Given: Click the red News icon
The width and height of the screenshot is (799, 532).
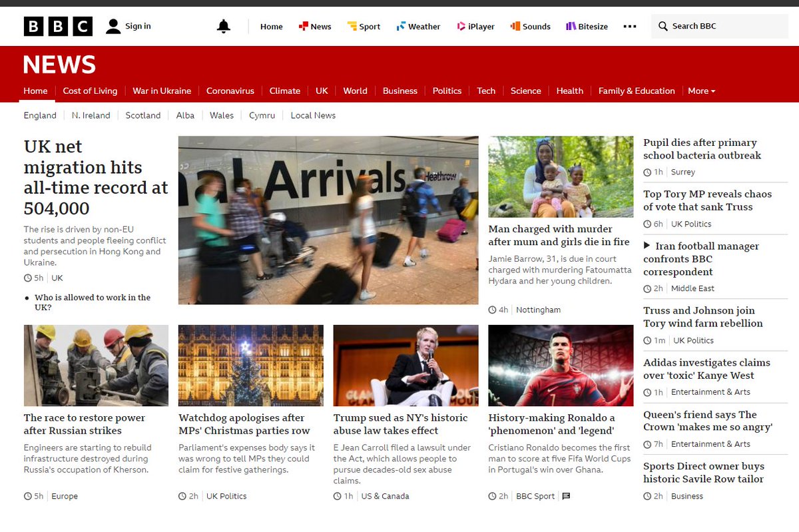Looking at the screenshot, I should (303, 26).
